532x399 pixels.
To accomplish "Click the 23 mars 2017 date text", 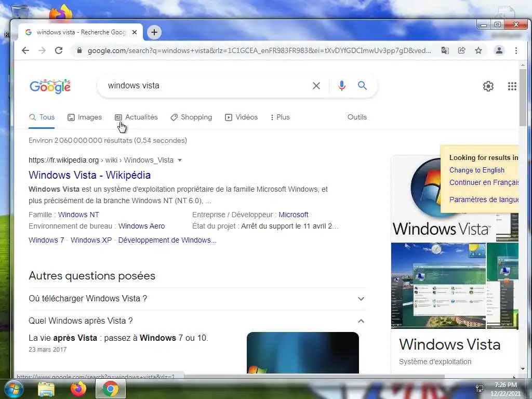I will (47, 350).
